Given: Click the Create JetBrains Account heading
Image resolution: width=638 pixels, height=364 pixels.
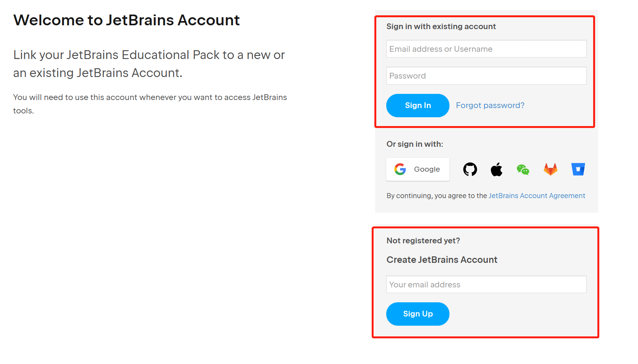Looking at the screenshot, I should [442, 260].
